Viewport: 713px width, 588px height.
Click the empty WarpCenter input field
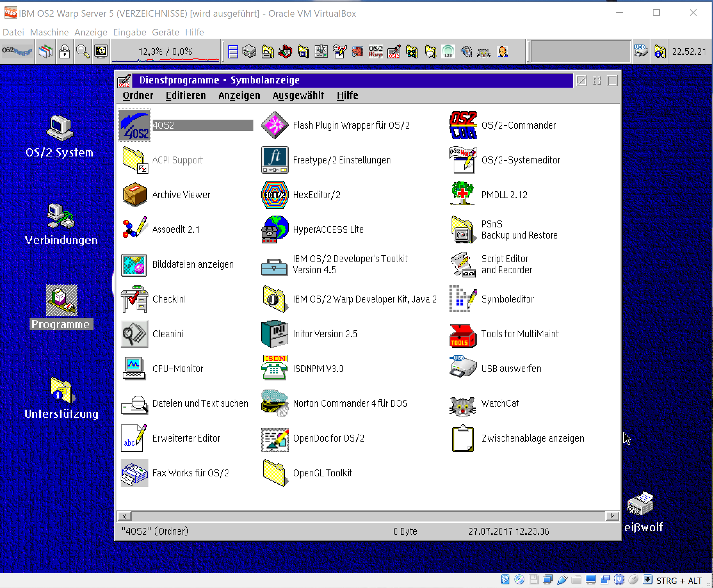pyautogui.click(x=580, y=52)
